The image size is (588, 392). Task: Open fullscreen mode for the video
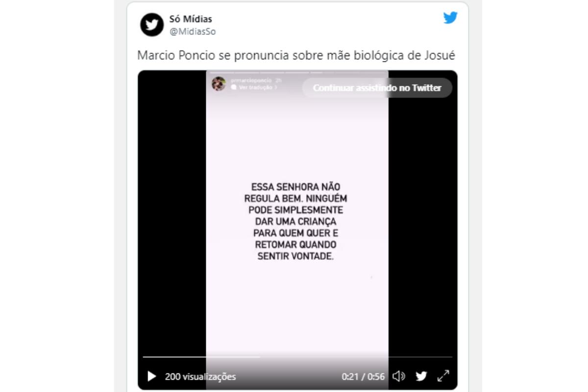tap(443, 376)
